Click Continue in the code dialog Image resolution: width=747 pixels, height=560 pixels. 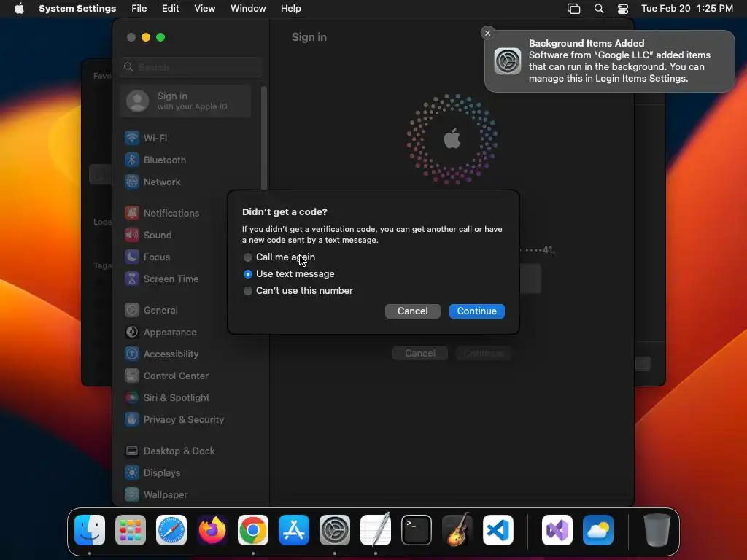[476, 311]
